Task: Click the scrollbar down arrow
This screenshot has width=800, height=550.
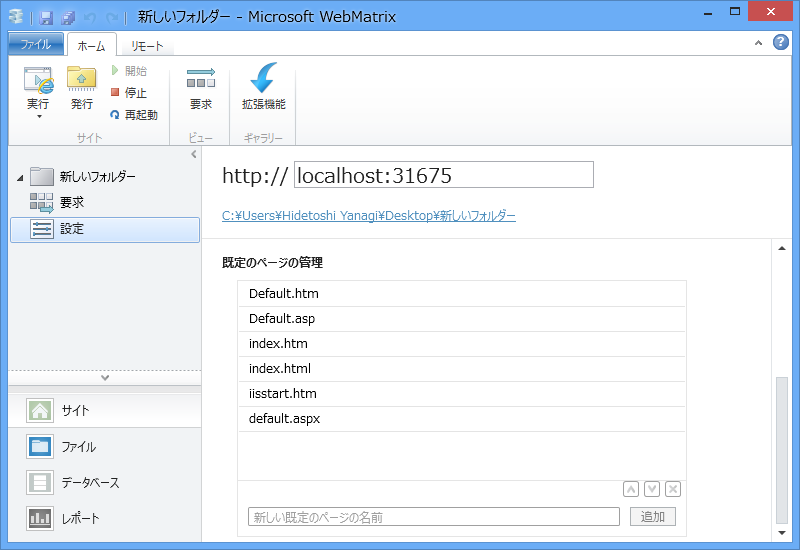Action: click(x=782, y=533)
